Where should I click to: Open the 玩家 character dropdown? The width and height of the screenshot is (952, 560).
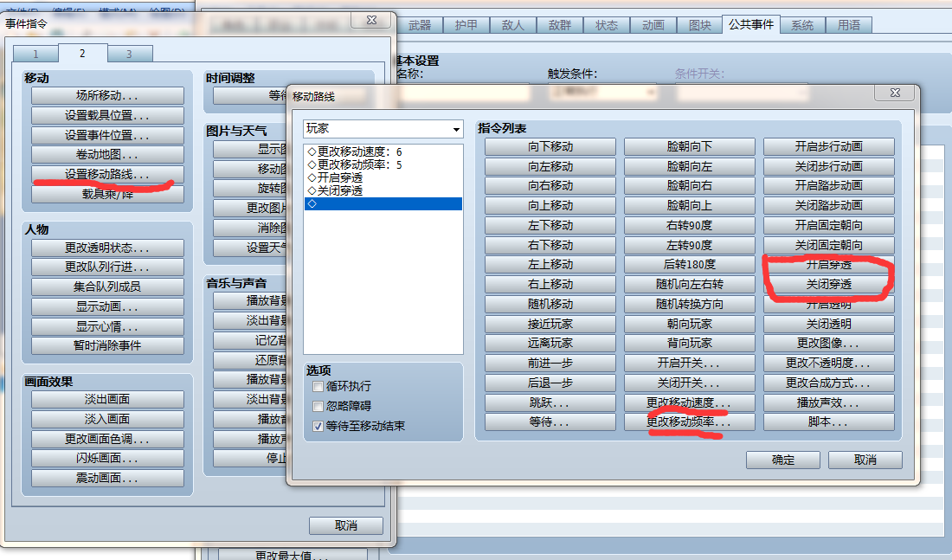tap(383, 129)
